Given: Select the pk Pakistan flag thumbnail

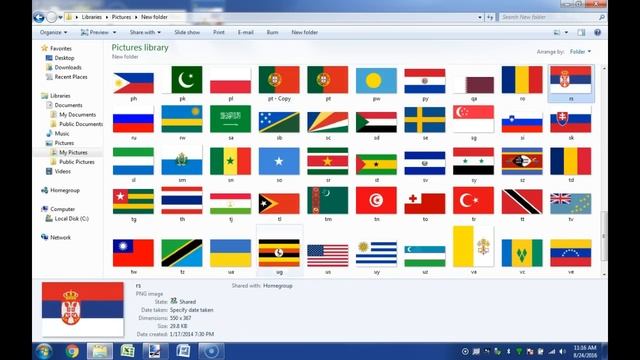Looking at the screenshot, I should (182, 80).
